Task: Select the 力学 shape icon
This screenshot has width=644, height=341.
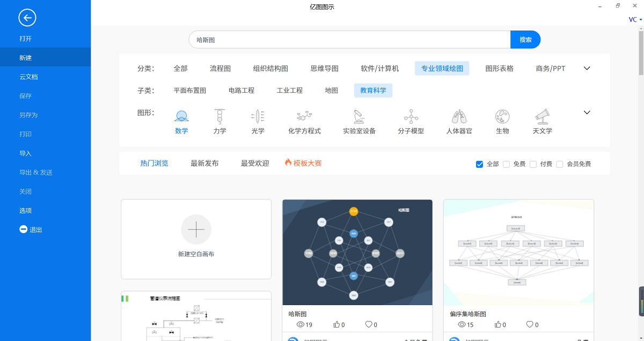Action: [x=219, y=115]
